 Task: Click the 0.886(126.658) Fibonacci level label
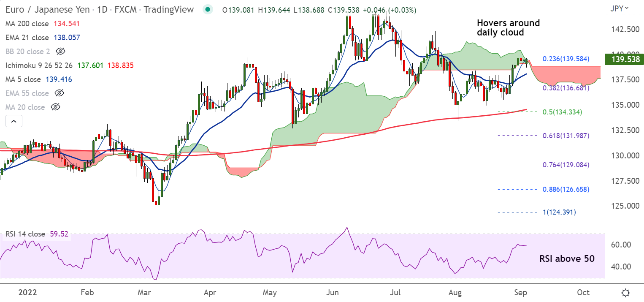pos(566,189)
